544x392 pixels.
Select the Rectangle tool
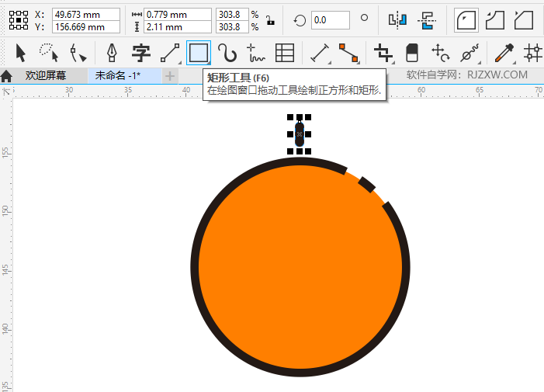tap(199, 53)
